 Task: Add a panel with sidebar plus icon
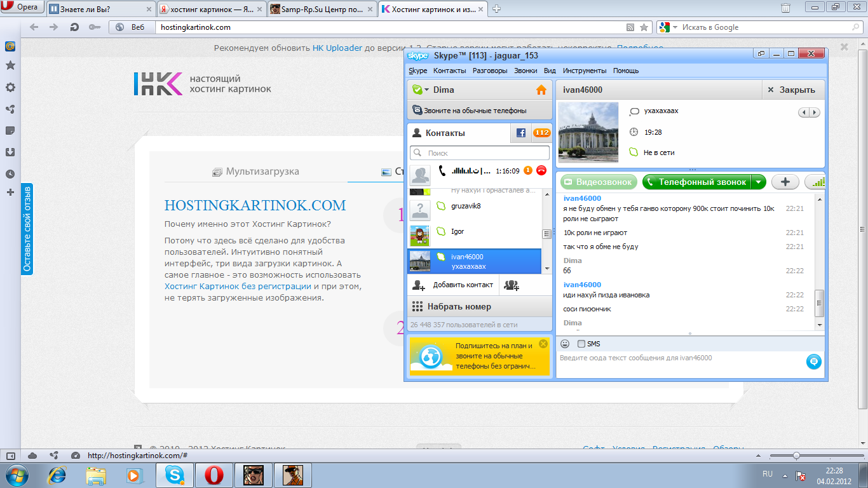click(10, 192)
